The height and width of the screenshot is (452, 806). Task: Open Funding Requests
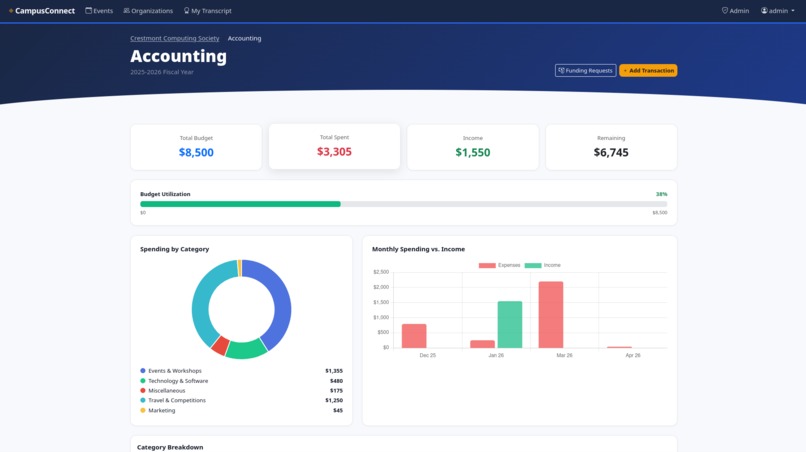(585, 70)
